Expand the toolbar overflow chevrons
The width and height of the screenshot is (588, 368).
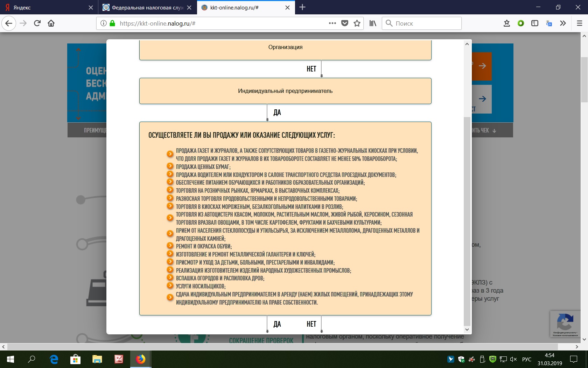[x=563, y=23]
